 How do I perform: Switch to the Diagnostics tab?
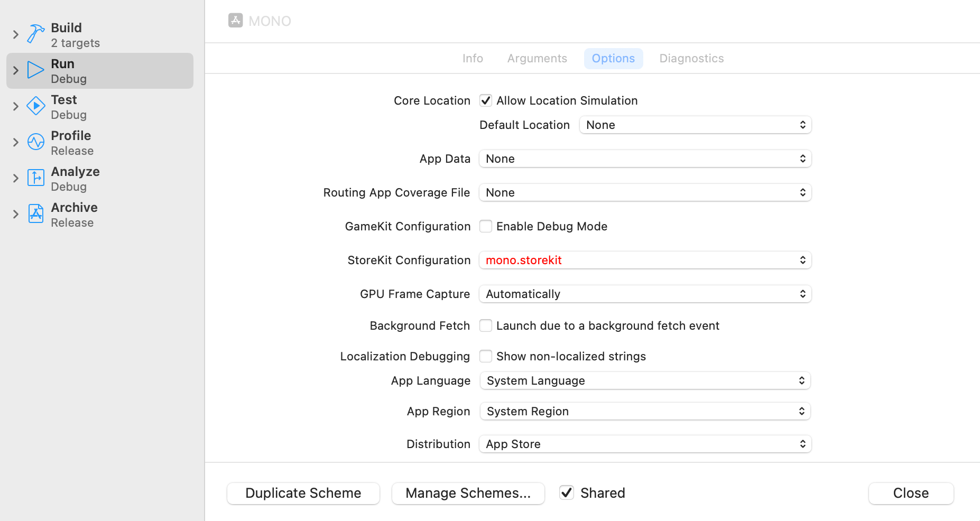tap(691, 58)
